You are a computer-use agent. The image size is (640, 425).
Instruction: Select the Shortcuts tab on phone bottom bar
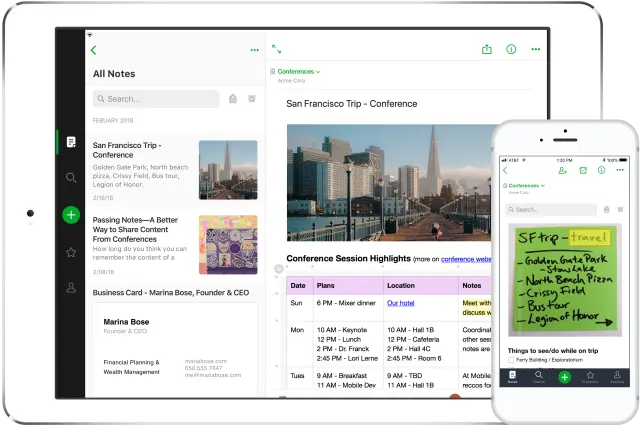point(590,377)
